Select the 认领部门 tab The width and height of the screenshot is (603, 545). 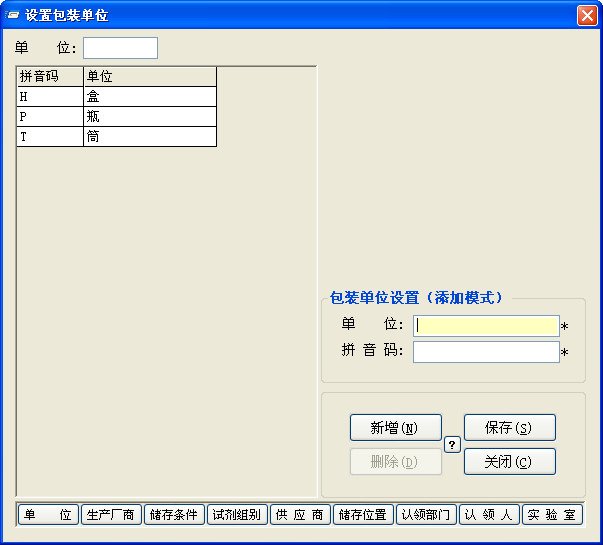pos(426,515)
